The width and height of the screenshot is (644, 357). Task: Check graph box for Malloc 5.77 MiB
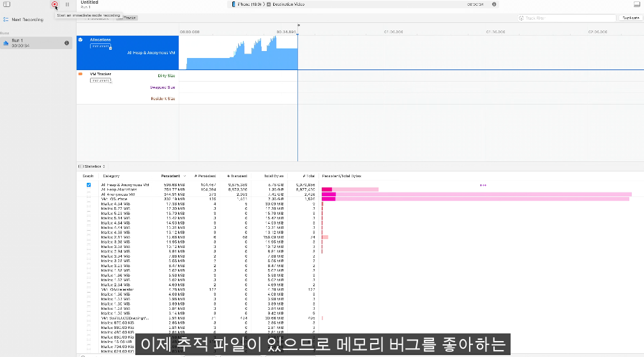(x=89, y=209)
